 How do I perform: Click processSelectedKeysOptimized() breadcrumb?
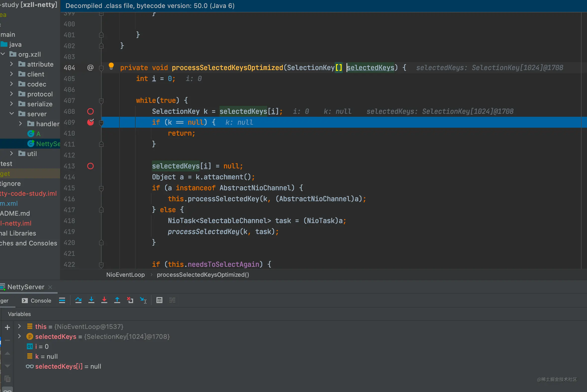203,274
